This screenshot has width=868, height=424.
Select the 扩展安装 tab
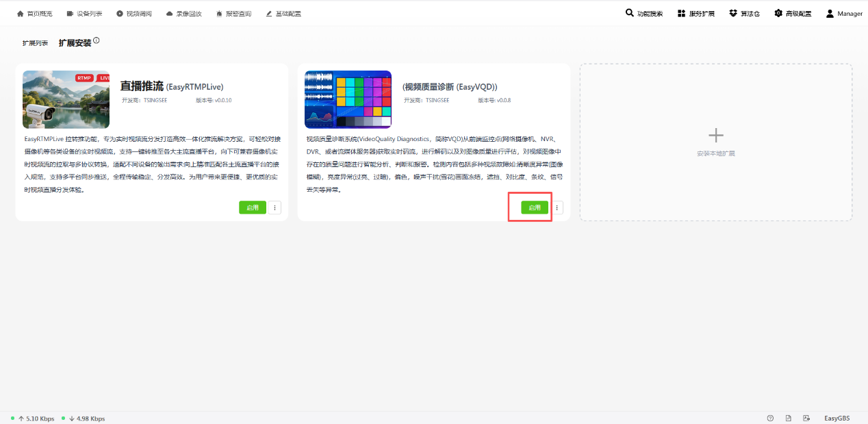[75, 42]
